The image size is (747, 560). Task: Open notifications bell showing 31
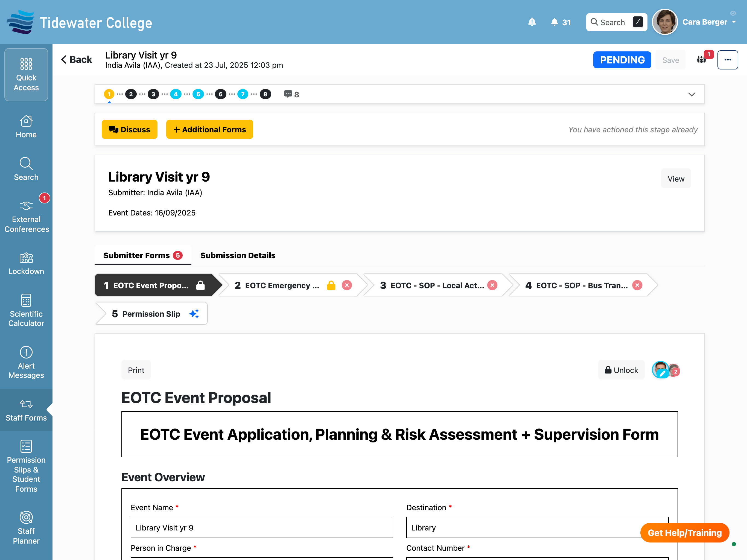(x=561, y=22)
